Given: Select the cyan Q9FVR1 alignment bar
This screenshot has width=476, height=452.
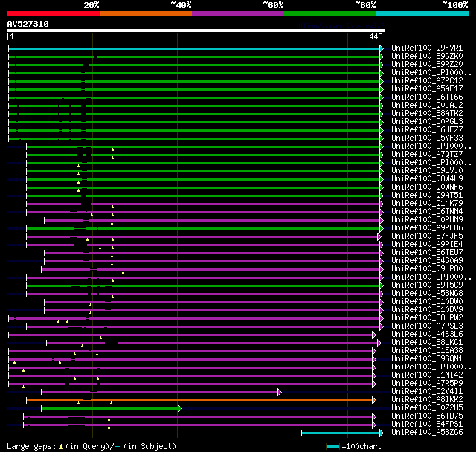Looking at the screenshot, I should tap(194, 48).
